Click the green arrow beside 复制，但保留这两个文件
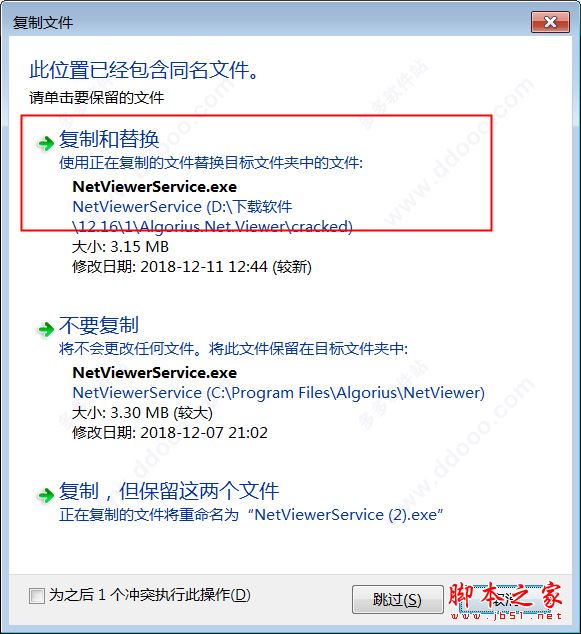Viewport: 581px width, 634px height. pyautogui.click(x=45, y=495)
